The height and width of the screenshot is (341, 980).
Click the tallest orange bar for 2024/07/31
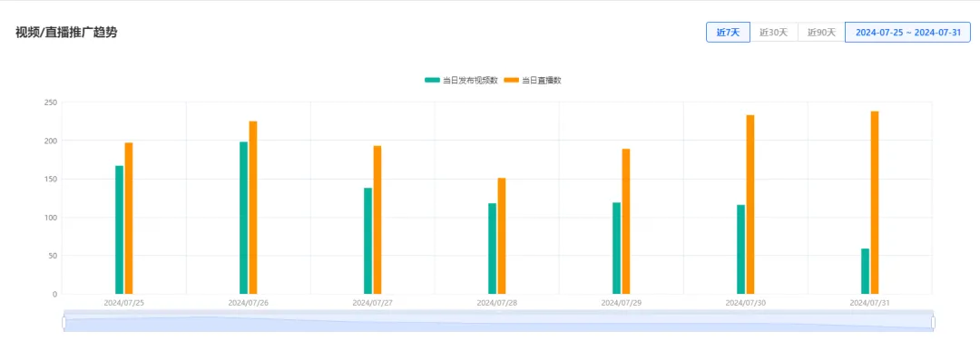[x=875, y=202]
